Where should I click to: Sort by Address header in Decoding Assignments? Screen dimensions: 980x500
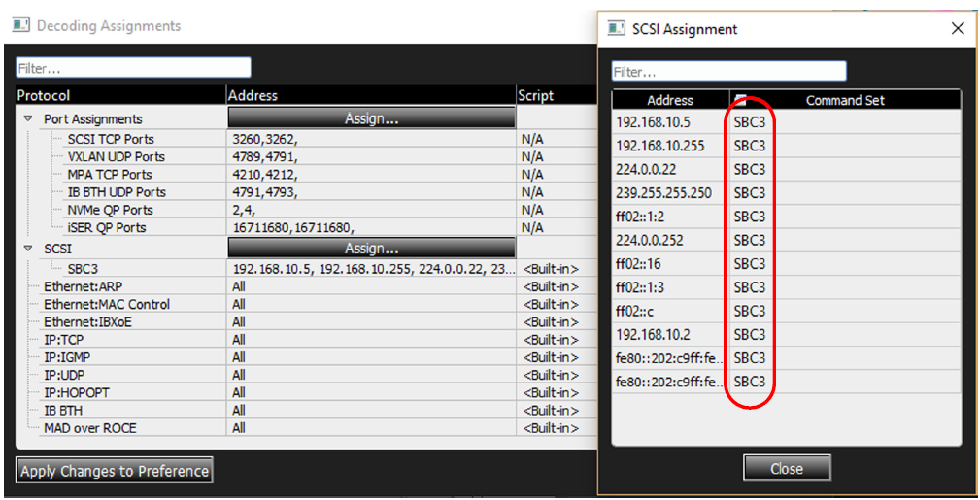(x=371, y=95)
